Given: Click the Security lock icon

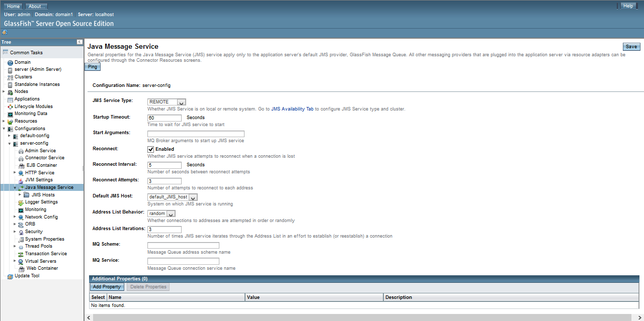Looking at the screenshot, I should point(21,232).
